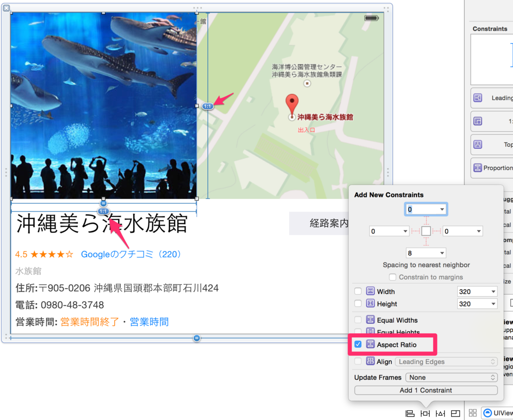The image size is (513, 420).
Task: Check the Equal Widths checkbox
Action: pyautogui.click(x=358, y=319)
